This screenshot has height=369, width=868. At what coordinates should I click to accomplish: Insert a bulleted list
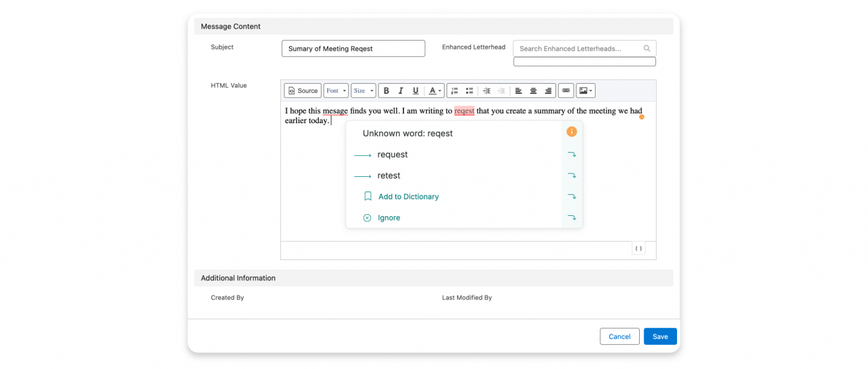pos(469,90)
